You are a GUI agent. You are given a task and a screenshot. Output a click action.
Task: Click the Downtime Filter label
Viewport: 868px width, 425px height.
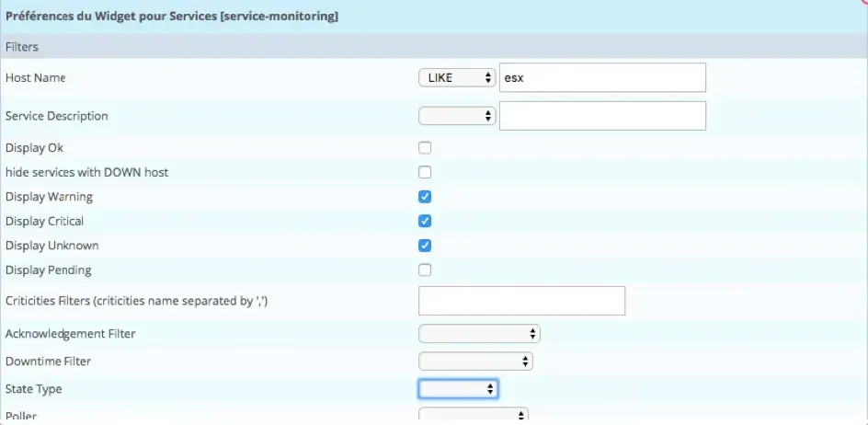click(48, 362)
